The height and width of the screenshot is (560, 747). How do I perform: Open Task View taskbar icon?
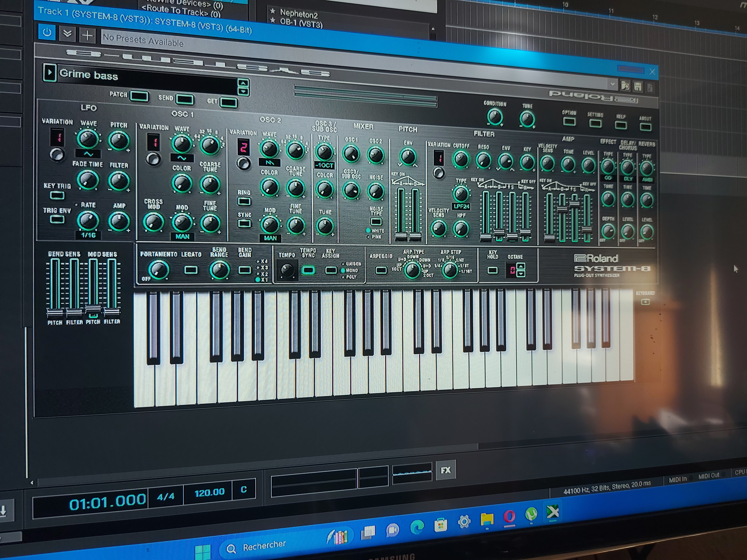[x=368, y=532]
